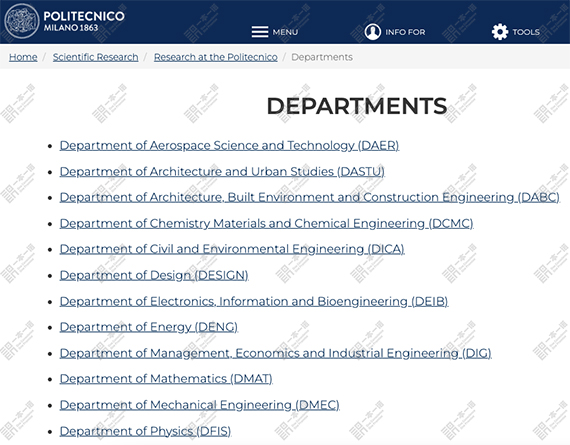Open Research at the Politecnico breadcrumb

[x=216, y=57]
